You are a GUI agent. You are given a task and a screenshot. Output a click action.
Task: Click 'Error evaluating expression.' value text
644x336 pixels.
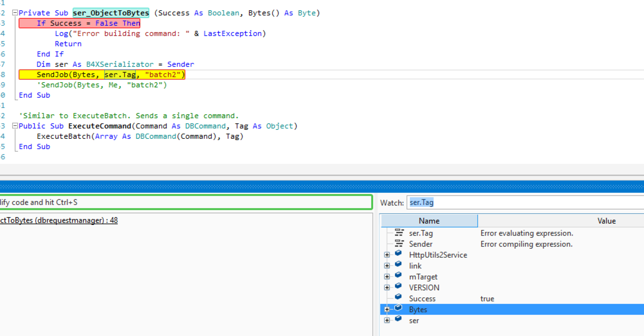point(527,233)
